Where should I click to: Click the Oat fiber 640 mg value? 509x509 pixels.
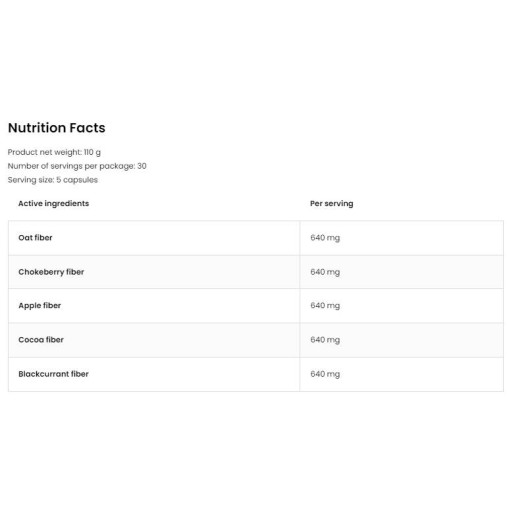coord(325,238)
